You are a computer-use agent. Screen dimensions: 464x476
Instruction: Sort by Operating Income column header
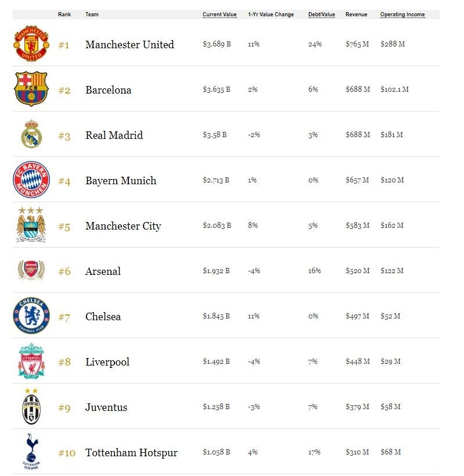402,15
